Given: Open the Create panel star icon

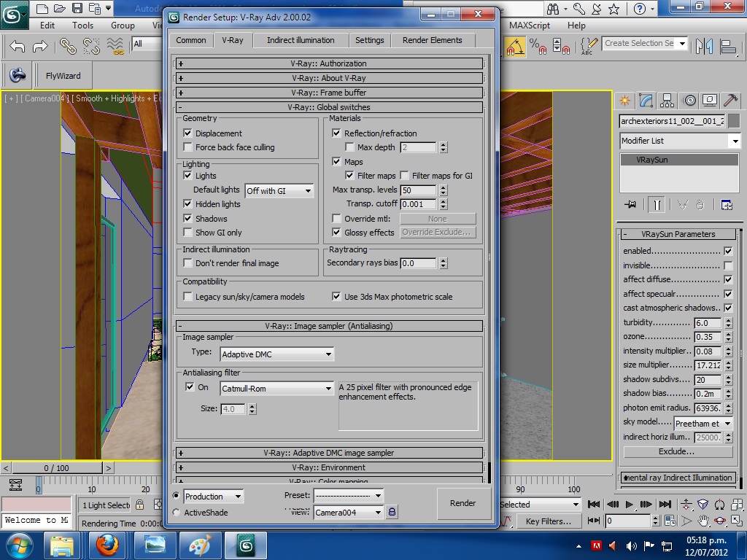Looking at the screenshot, I should [624, 101].
